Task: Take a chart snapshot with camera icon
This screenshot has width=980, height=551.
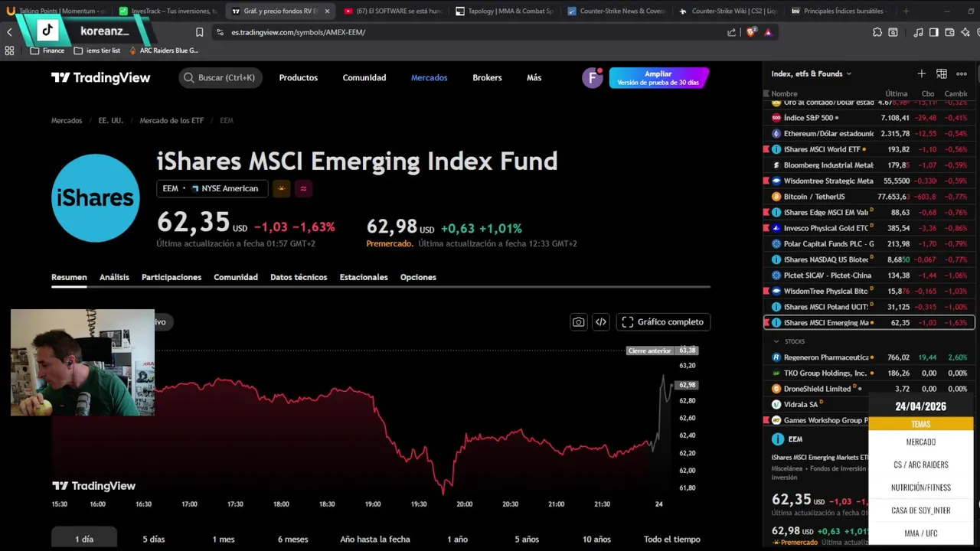Action: [x=579, y=322]
